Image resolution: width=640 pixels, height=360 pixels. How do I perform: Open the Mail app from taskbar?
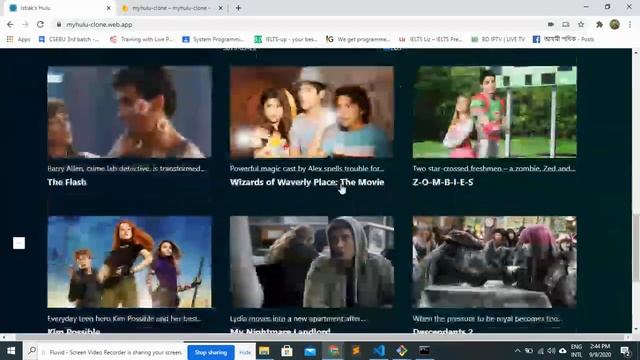coord(310,351)
